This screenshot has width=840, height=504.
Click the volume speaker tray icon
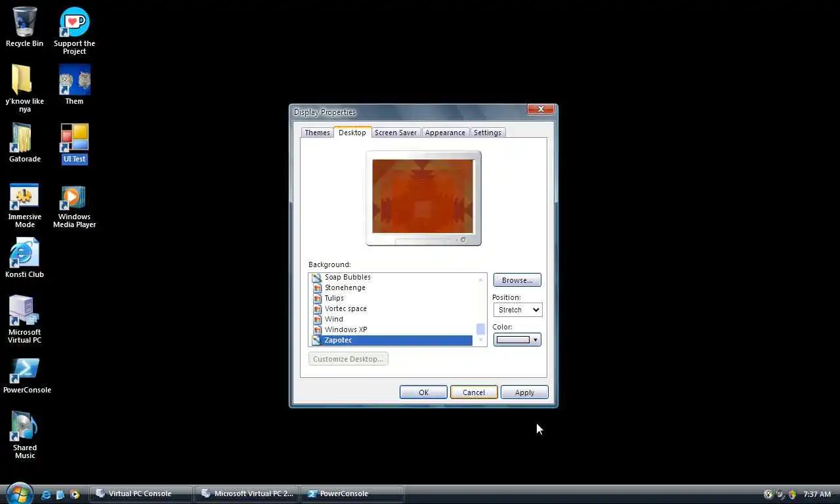click(780, 494)
